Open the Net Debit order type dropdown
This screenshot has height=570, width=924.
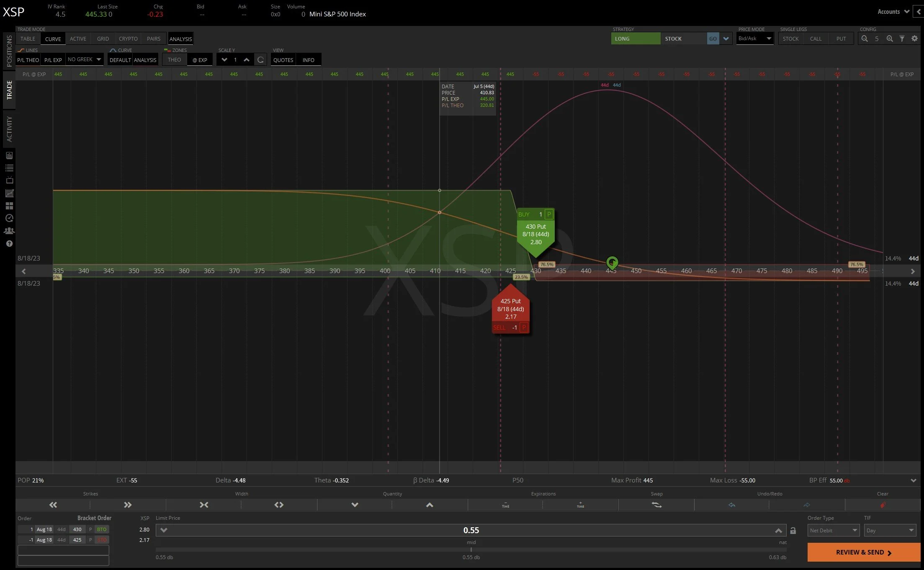pos(833,530)
